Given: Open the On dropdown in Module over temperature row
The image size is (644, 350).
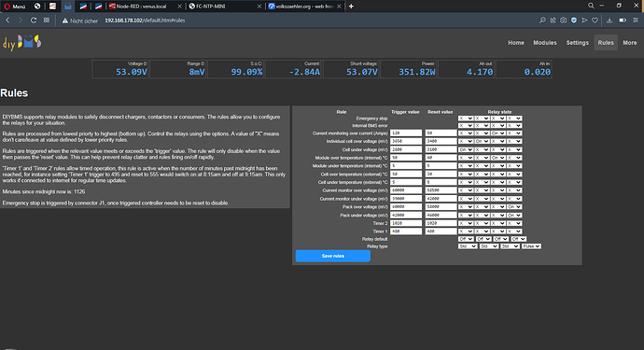Looking at the screenshot, I should point(497,158).
